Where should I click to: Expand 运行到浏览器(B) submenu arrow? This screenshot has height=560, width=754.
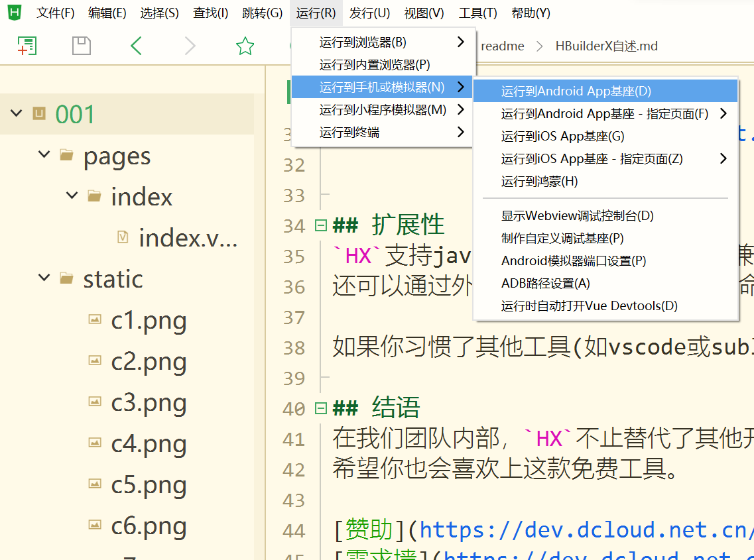pyautogui.click(x=461, y=42)
